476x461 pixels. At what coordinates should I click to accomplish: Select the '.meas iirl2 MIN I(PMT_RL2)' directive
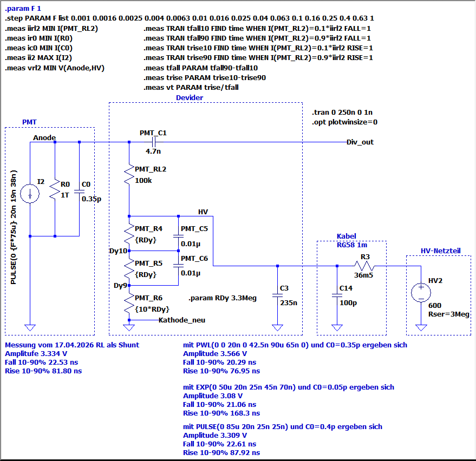pyautogui.click(x=51, y=29)
